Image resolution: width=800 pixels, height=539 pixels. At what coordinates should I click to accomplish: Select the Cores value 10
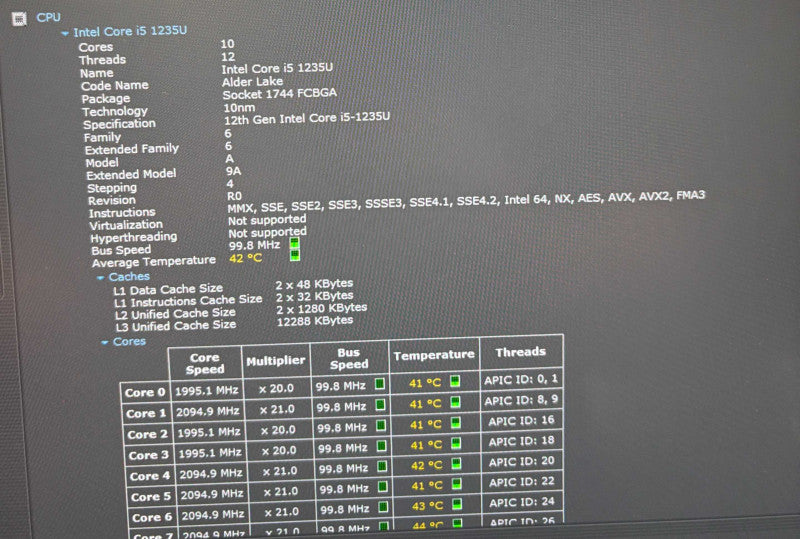pyautogui.click(x=228, y=44)
